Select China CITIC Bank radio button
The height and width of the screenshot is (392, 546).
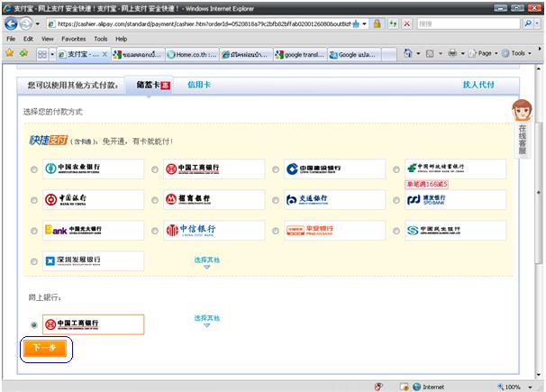pos(155,231)
